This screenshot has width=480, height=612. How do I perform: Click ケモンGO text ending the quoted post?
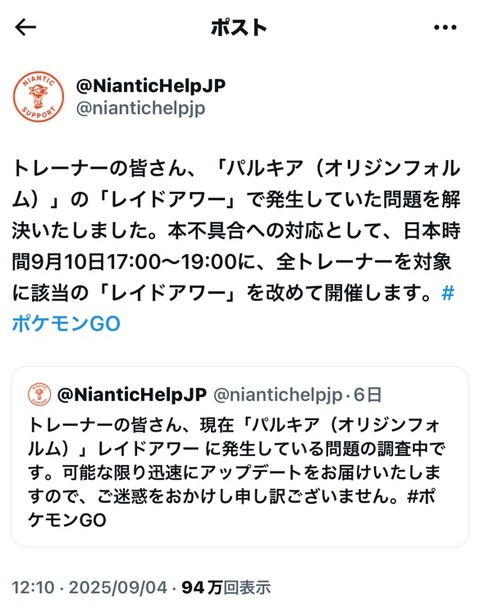pyautogui.click(x=67, y=520)
